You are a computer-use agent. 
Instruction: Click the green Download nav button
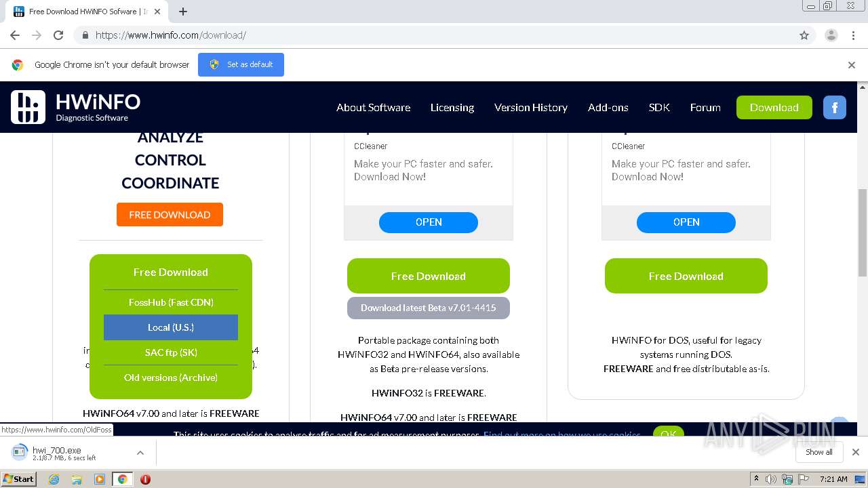click(x=774, y=107)
